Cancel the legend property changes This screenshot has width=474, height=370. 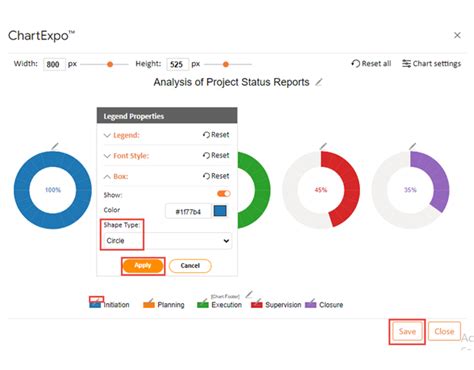click(x=190, y=266)
